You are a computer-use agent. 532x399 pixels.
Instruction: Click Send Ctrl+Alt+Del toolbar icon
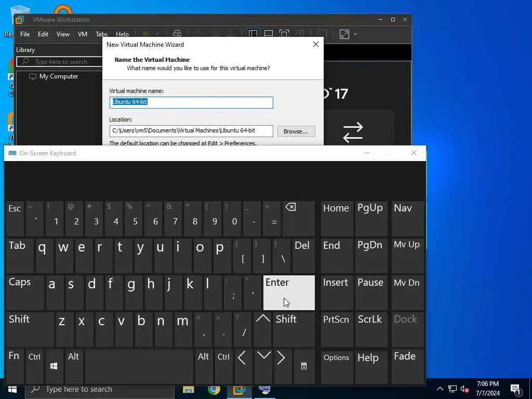[x=177, y=34]
